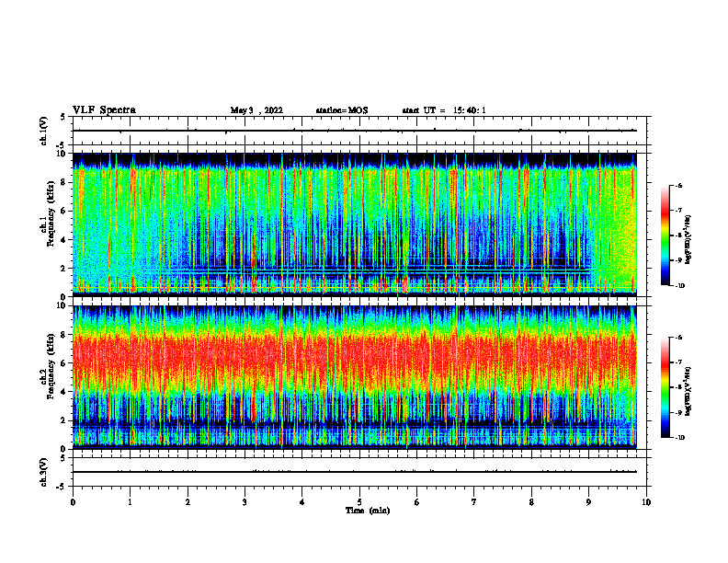The width and height of the screenshot is (728, 563).
Task: Click the ch.1 spectrogram plot area
Action: [355, 224]
